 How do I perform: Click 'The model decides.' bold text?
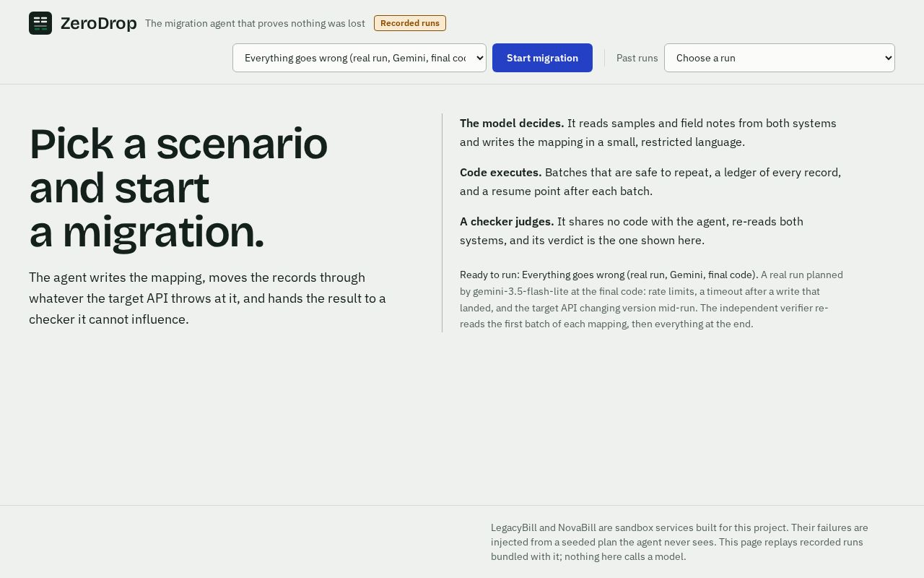coord(512,123)
